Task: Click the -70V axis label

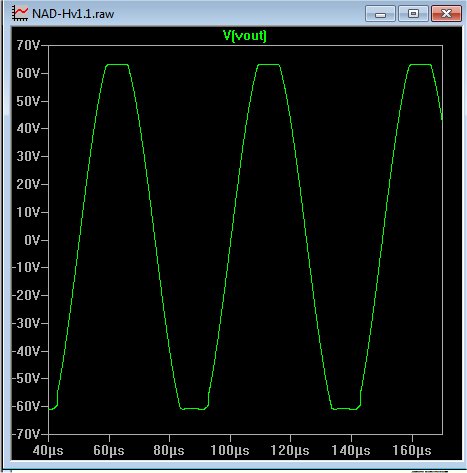Action: click(x=26, y=434)
